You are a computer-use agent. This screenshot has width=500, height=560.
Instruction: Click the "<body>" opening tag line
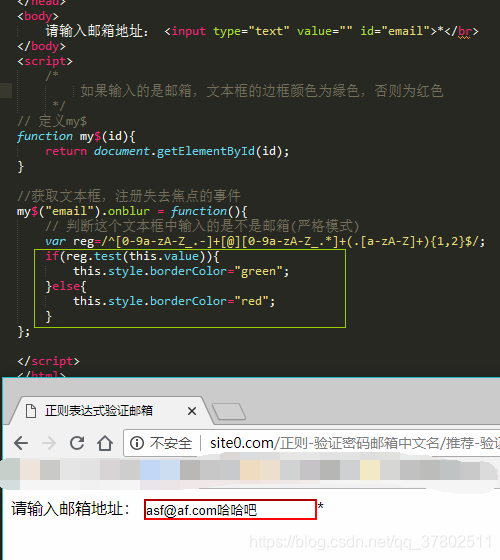click(38, 16)
